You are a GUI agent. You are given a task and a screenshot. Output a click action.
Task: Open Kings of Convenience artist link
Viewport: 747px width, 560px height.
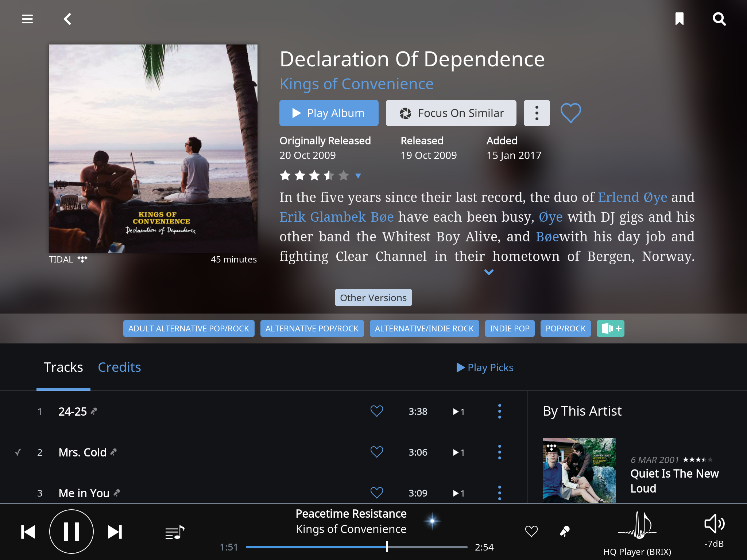[x=356, y=84]
